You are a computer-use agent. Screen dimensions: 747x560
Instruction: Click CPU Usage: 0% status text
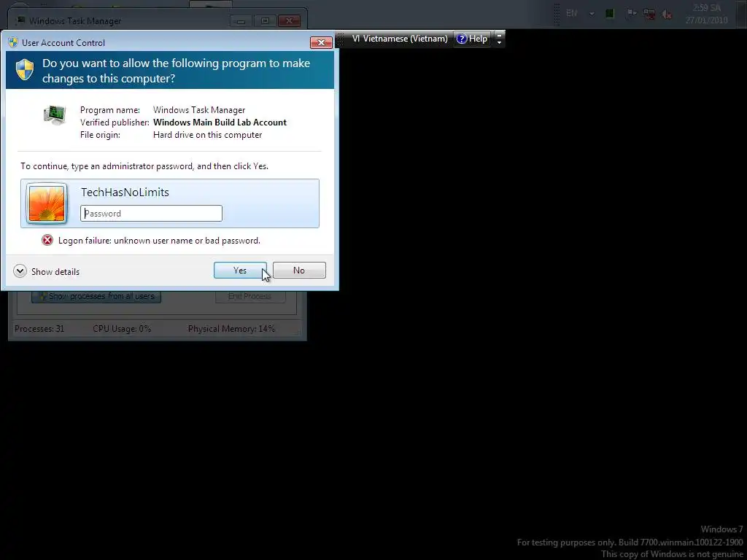tap(122, 329)
